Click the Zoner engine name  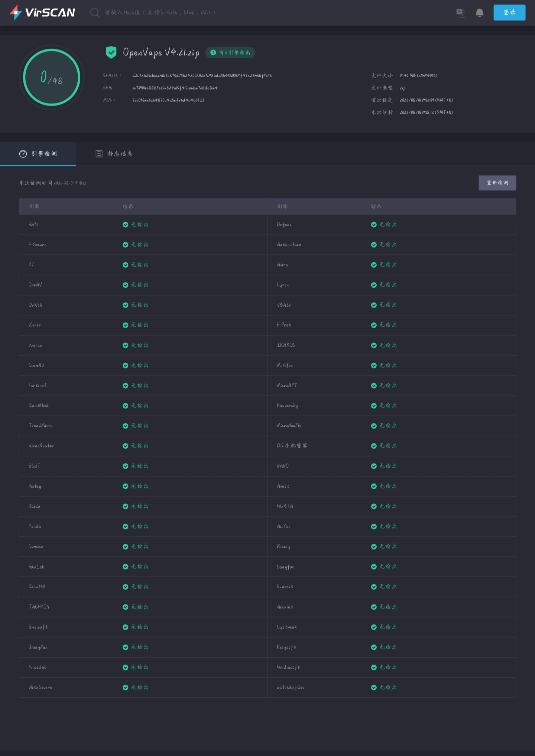35,325
